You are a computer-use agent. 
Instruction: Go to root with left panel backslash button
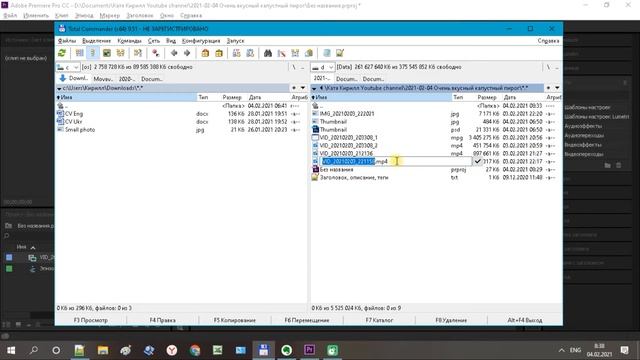293,67
